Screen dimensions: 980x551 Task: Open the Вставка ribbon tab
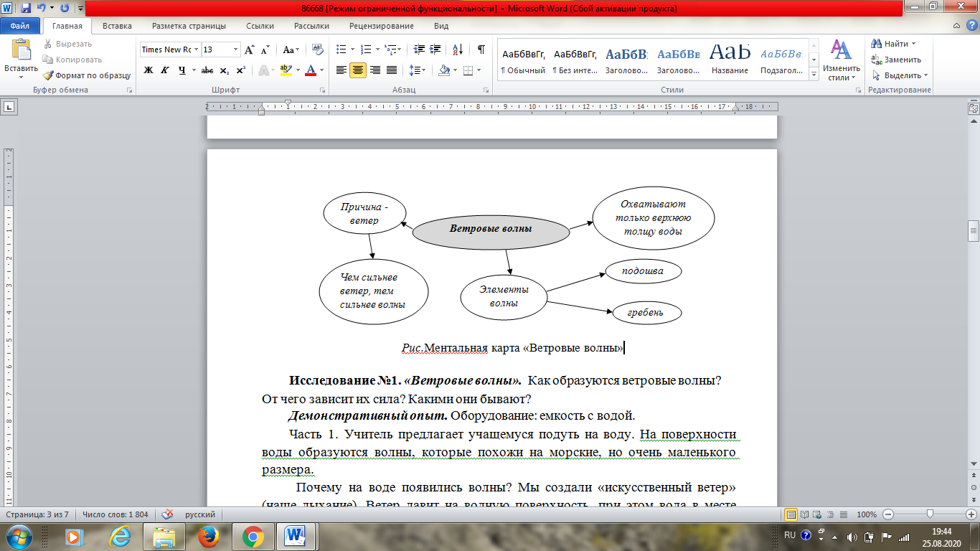tap(117, 26)
